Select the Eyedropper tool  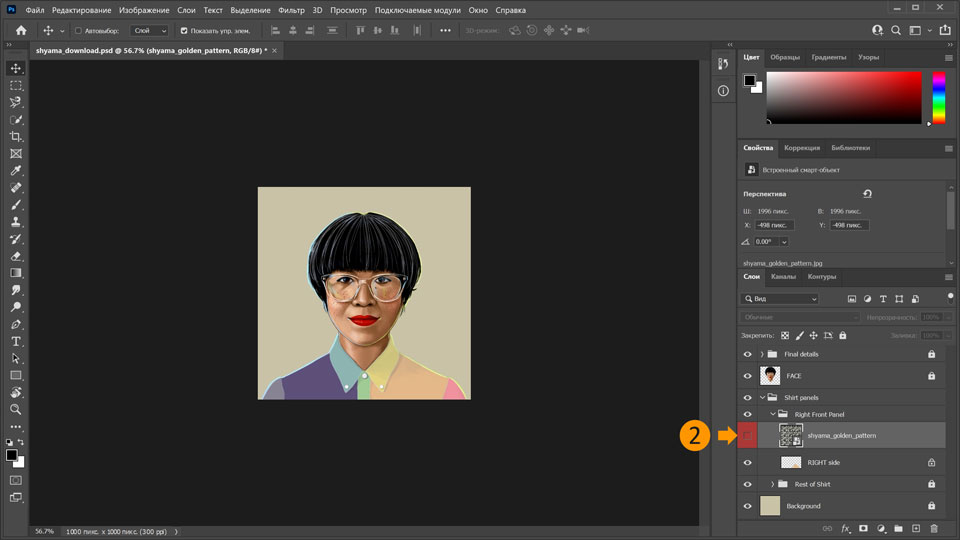coord(16,170)
